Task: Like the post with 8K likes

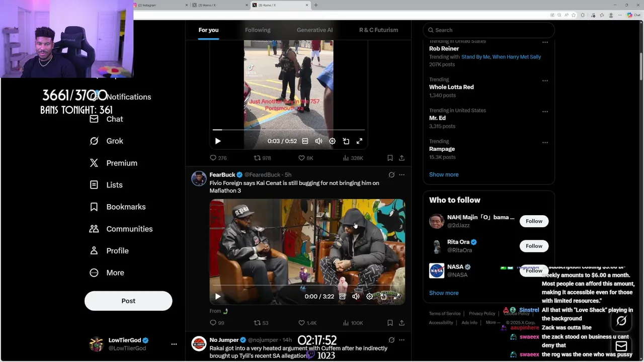Action: pos(305,158)
